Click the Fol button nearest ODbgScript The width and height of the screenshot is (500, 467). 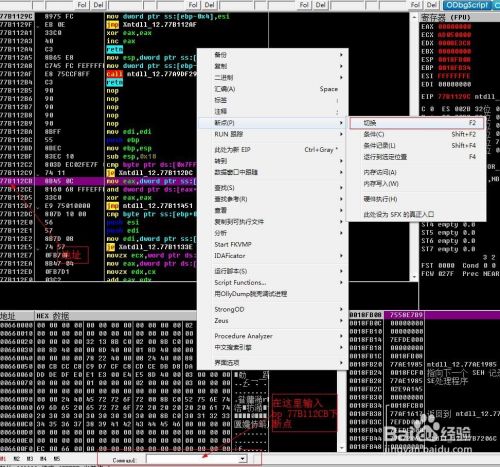415,5
